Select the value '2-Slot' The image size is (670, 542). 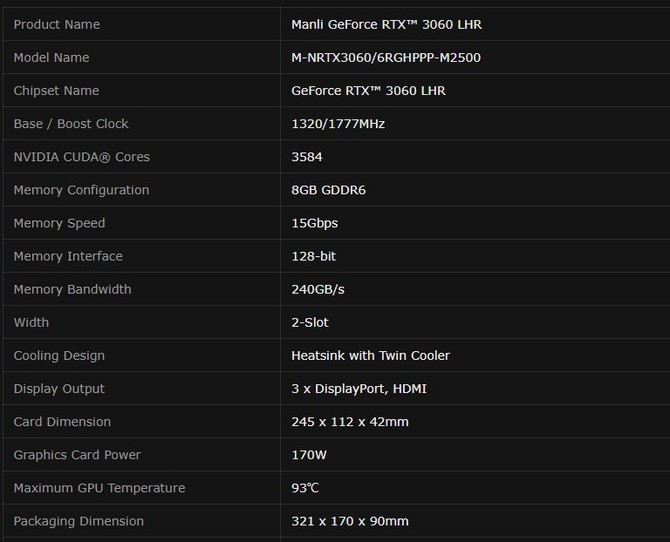310,322
